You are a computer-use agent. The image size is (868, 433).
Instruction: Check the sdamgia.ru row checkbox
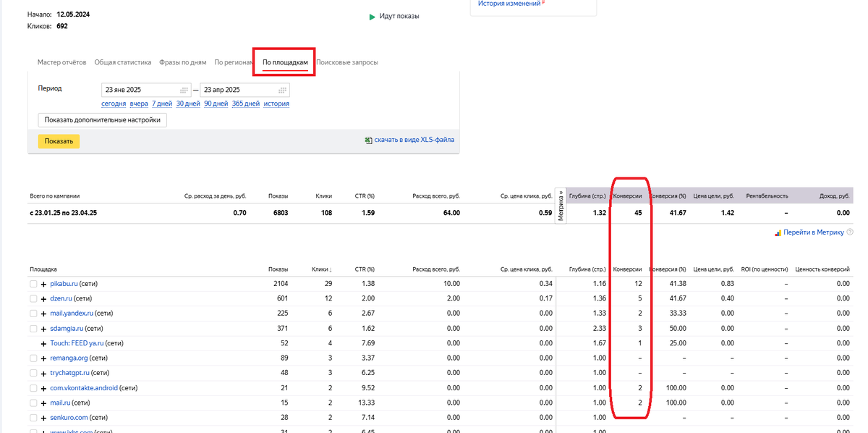[x=33, y=328]
